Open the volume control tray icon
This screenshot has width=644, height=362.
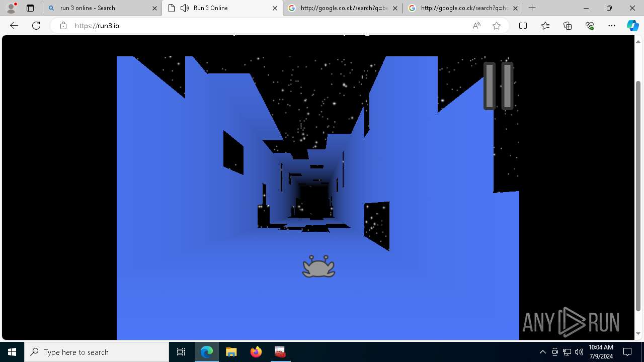579,352
